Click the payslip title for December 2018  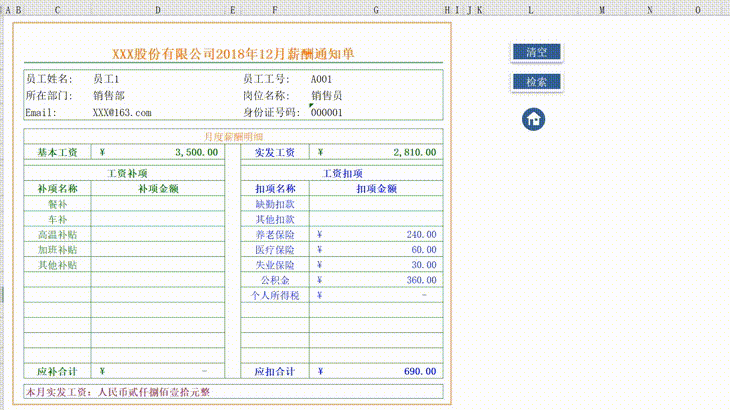click(233, 54)
